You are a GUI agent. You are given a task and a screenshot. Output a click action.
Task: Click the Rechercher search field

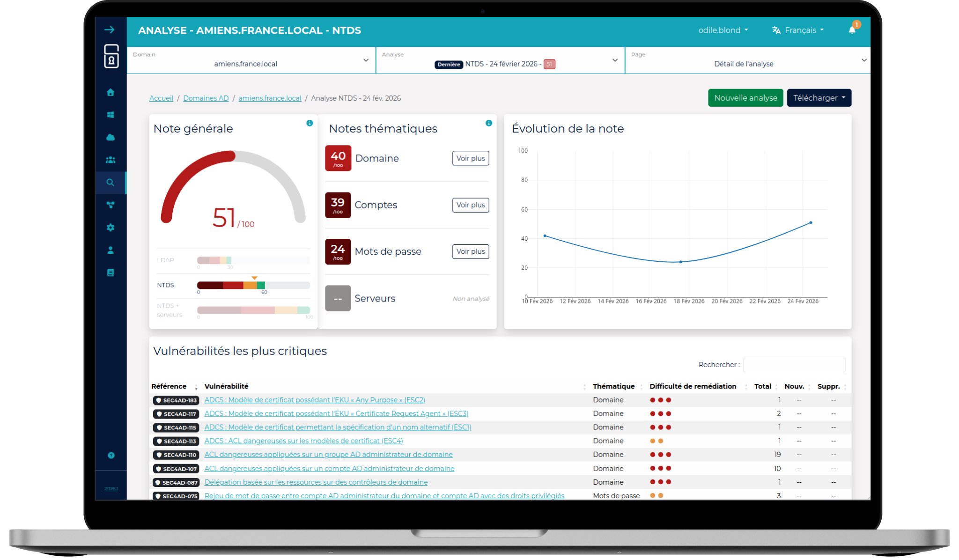pos(794,365)
